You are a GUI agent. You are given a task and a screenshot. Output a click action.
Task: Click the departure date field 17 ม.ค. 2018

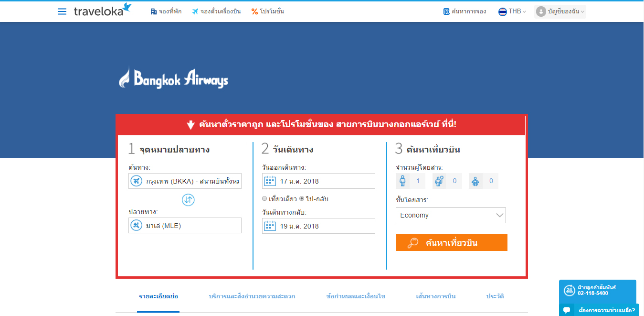point(318,181)
